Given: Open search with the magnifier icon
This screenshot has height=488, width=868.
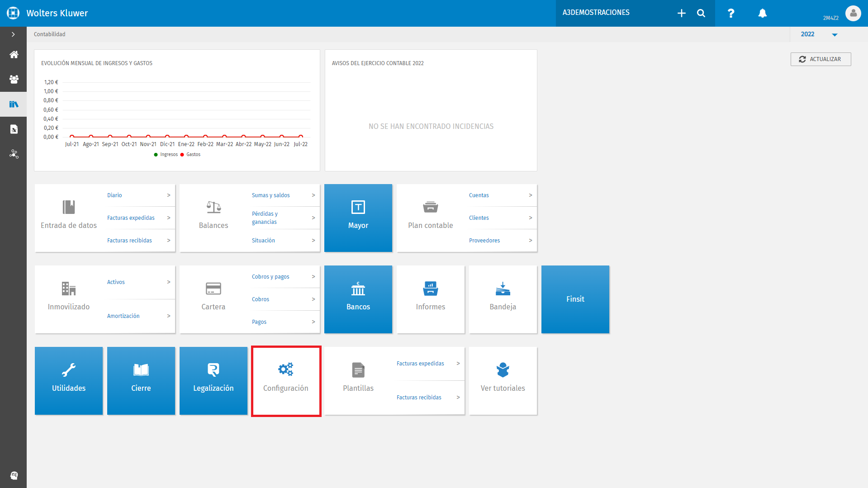Looking at the screenshot, I should point(701,13).
